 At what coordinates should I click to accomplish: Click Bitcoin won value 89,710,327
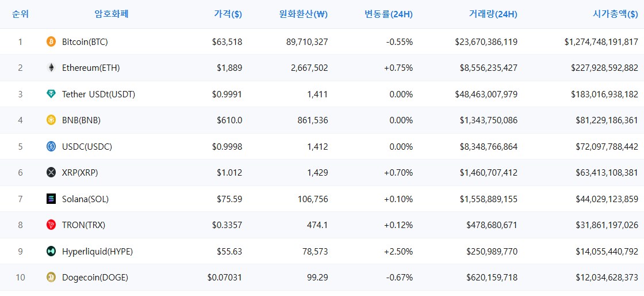308,42
